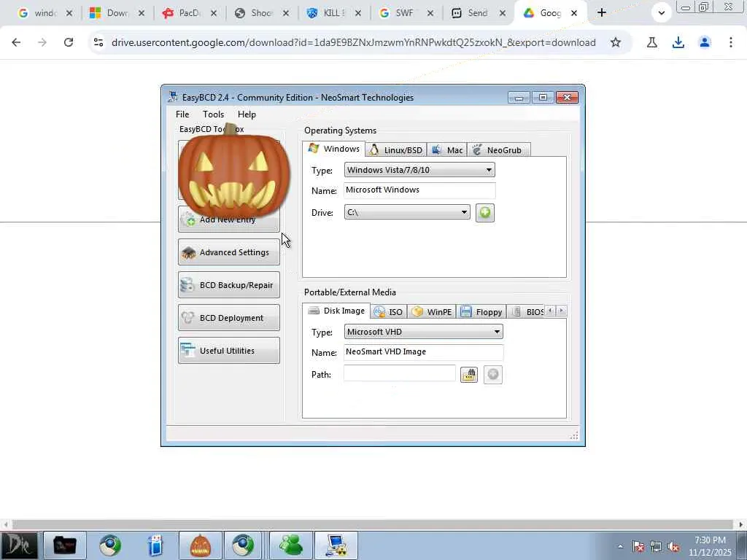
Task: Close the SWF browser tab
Action: (430, 13)
